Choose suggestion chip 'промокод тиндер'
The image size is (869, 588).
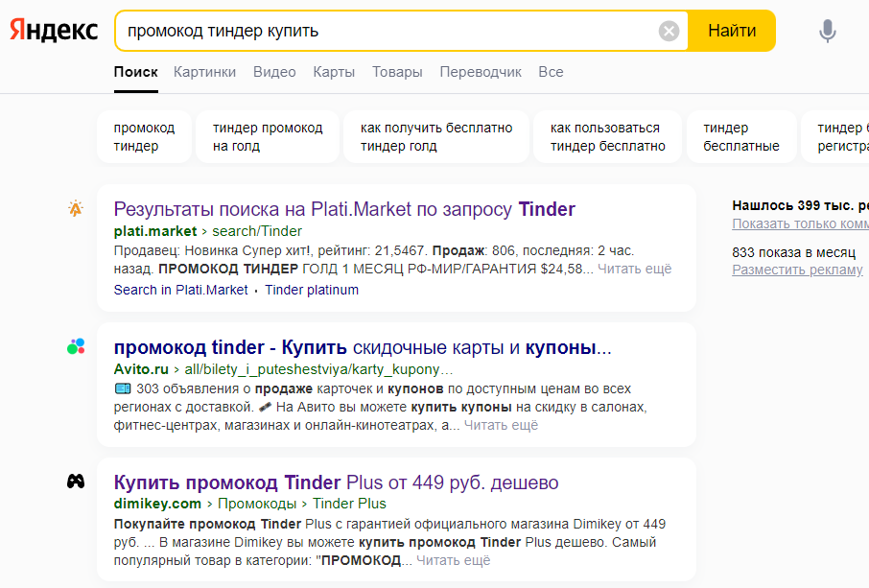pyautogui.click(x=144, y=137)
